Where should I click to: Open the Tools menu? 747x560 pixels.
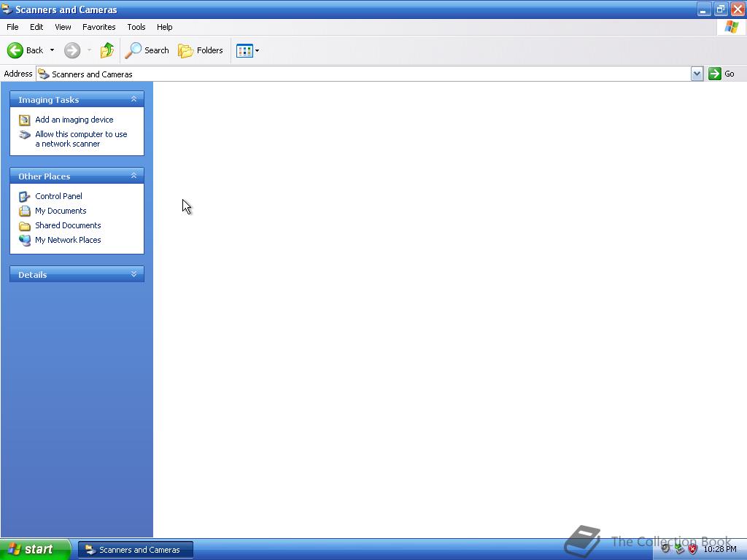[136, 27]
